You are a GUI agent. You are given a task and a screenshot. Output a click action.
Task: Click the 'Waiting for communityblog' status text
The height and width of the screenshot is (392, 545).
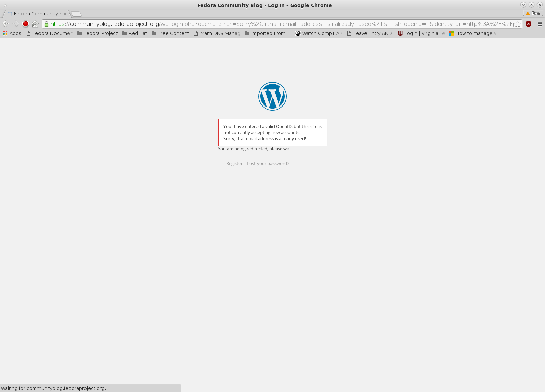click(55, 388)
